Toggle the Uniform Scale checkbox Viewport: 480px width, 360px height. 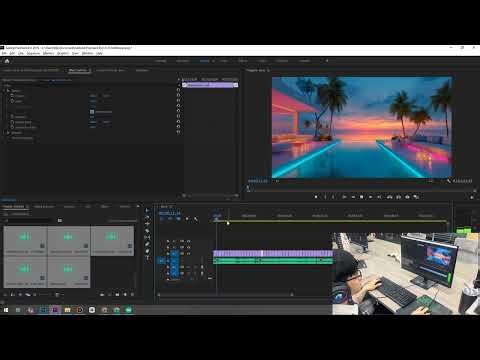[x=92, y=112]
